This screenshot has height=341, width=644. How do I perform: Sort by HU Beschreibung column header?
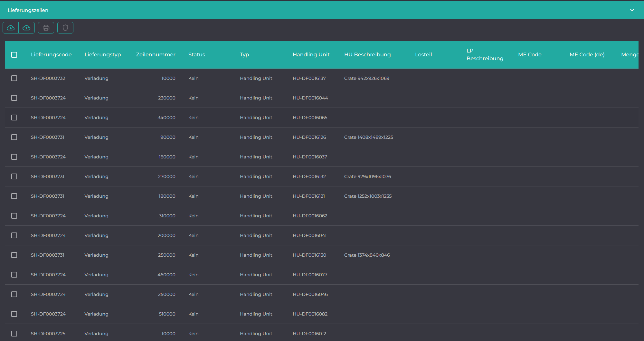367,55
